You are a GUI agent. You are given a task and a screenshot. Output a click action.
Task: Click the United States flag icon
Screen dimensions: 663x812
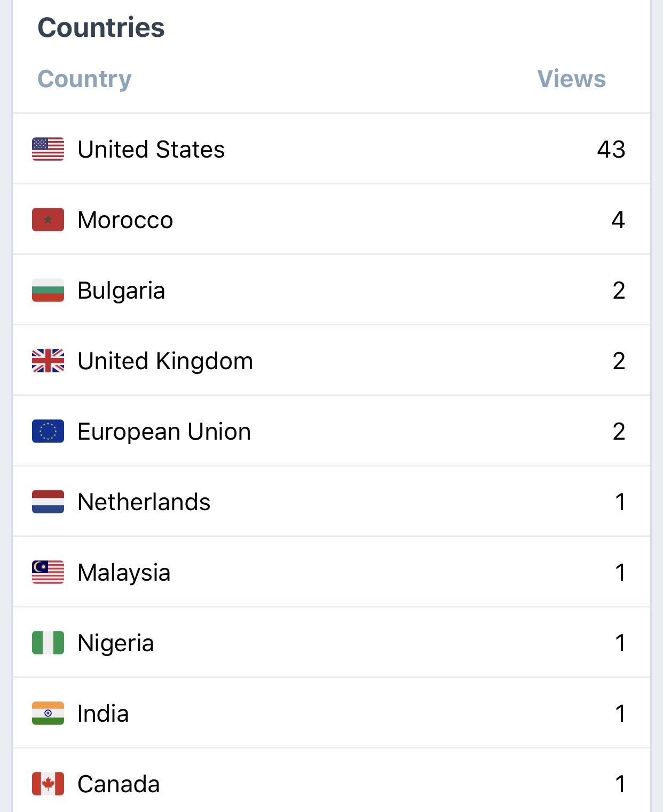click(x=48, y=150)
